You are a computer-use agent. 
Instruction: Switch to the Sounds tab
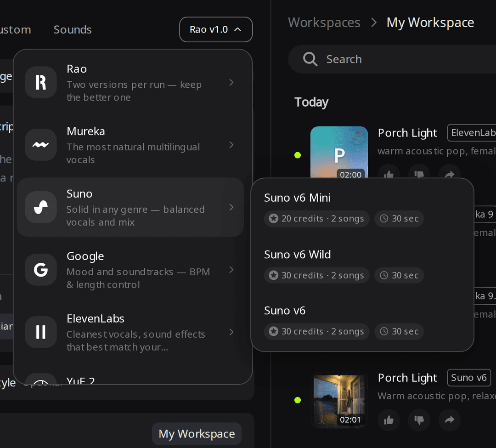[73, 29]
